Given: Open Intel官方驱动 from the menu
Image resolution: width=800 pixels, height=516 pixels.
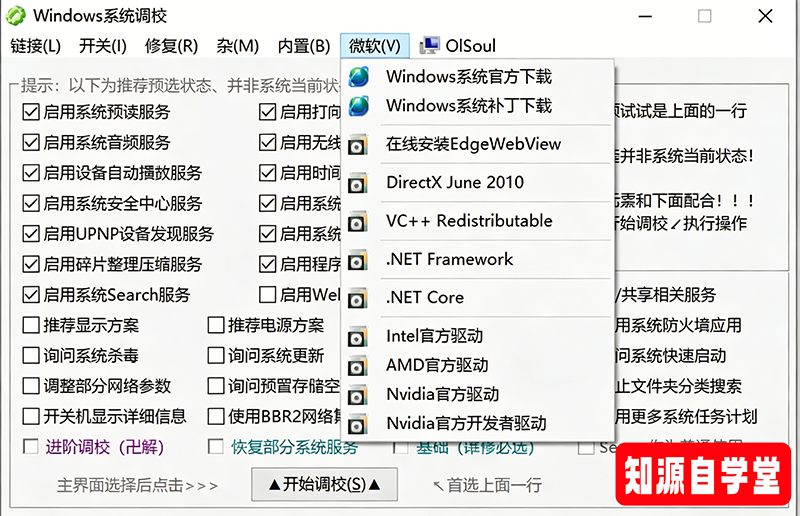Looking at the screenshot, I should coord(477,336).
